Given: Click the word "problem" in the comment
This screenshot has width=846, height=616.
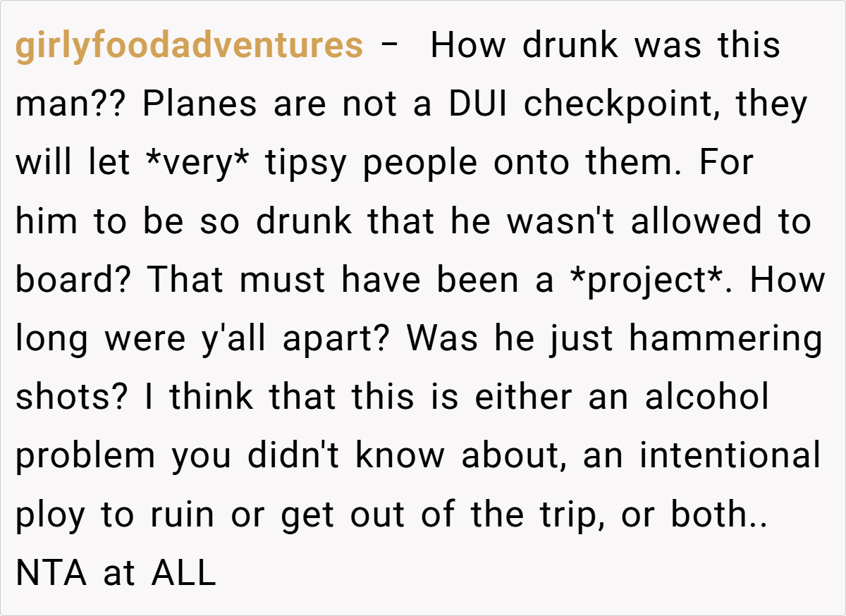Looking at the screenshot, I should [x=86, y=456].
